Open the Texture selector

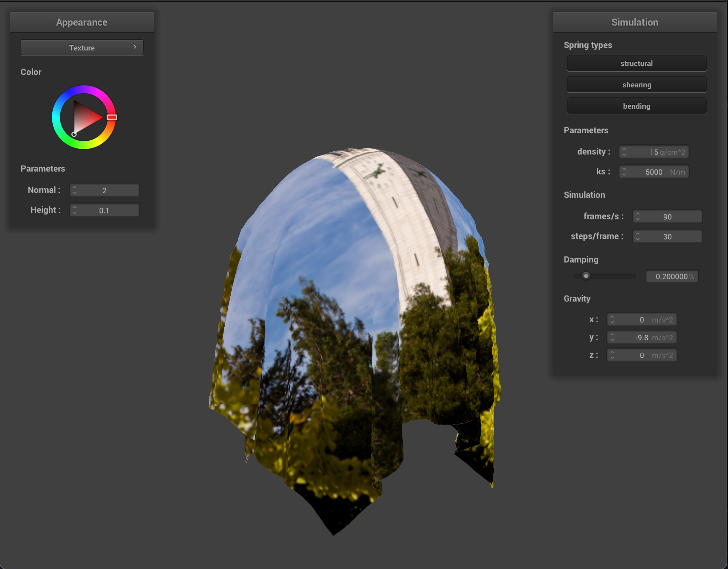pos(82,47)
